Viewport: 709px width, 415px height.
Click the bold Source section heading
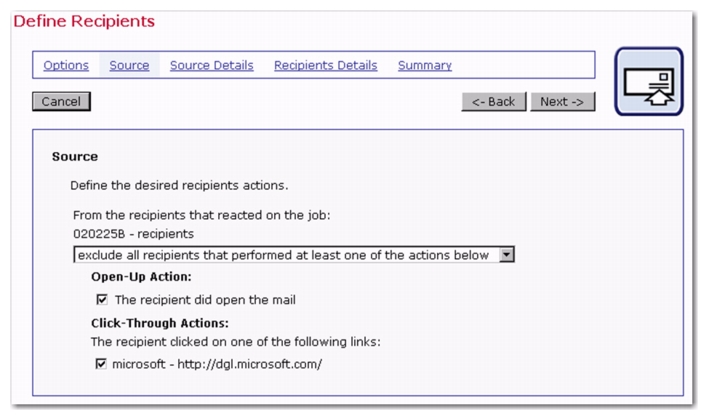tap(75, 156)
